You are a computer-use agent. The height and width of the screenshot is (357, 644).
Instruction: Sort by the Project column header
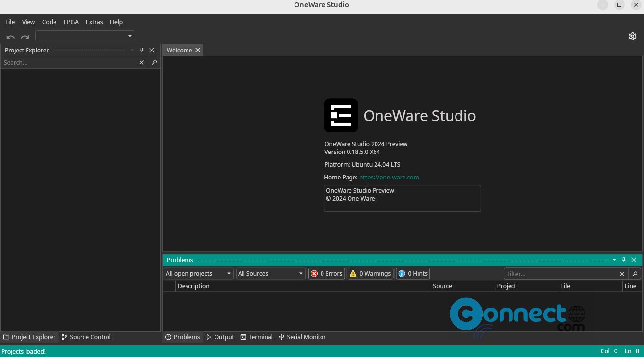coord(527,286)
